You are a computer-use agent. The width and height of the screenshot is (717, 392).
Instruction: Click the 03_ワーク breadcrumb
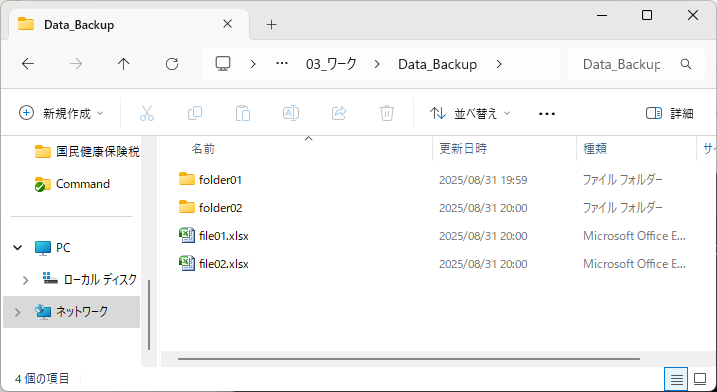(x=331, y=64)
